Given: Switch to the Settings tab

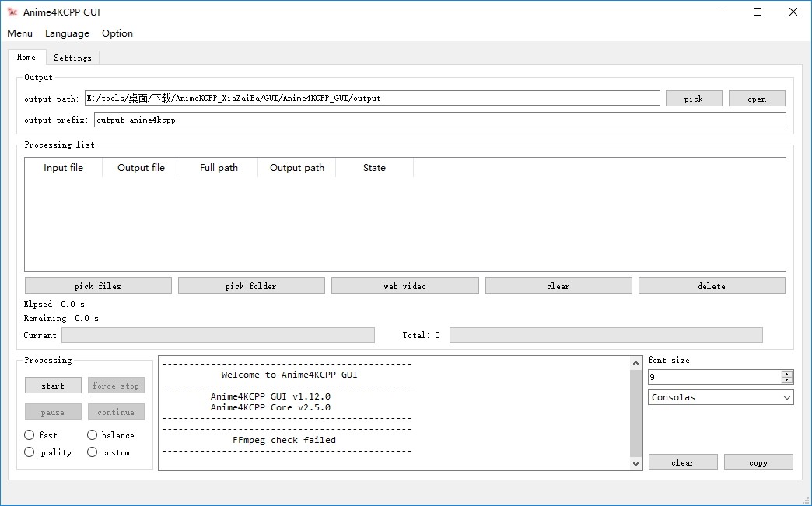Looking at the screenshot, I should [x=72, y=58].
